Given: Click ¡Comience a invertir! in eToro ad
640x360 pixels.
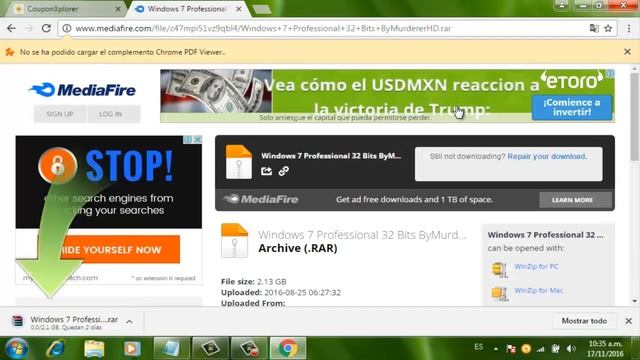Looking at the screenshot, I should tap(572, 107).
